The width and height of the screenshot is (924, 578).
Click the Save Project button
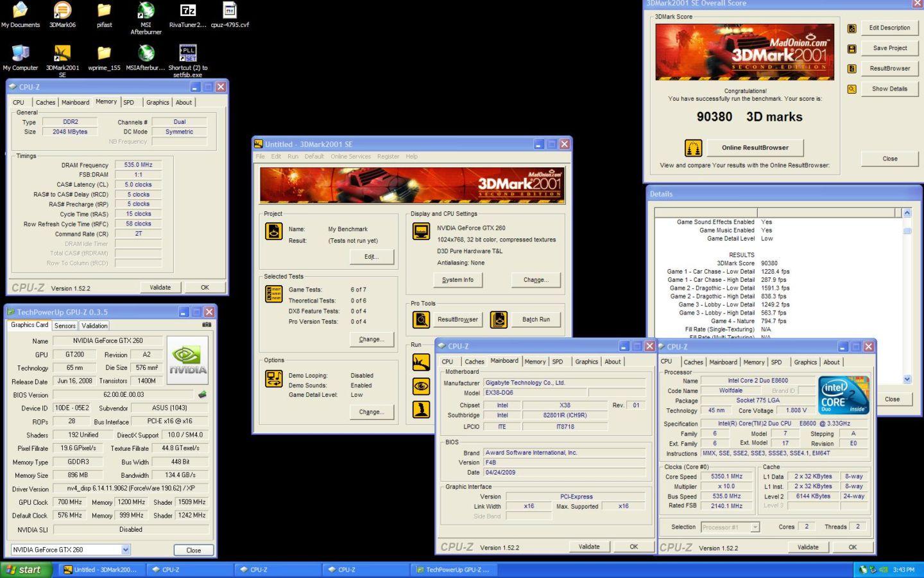click(x=889, y=48)
